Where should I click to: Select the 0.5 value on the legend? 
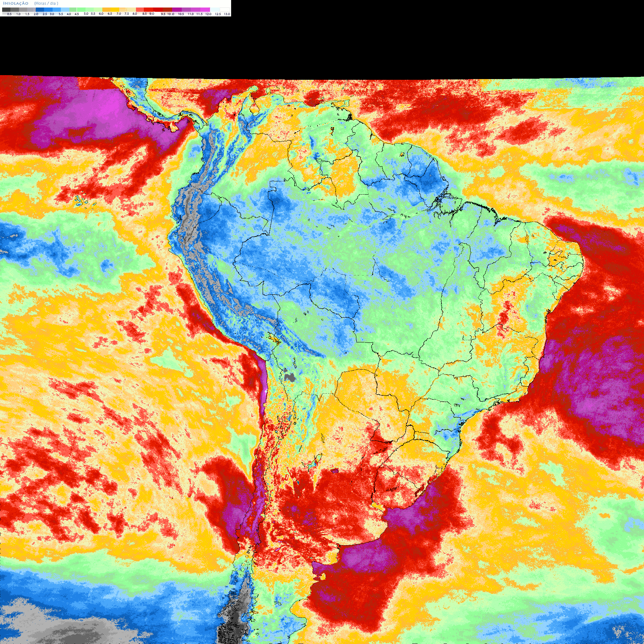(x=9, y=14)
